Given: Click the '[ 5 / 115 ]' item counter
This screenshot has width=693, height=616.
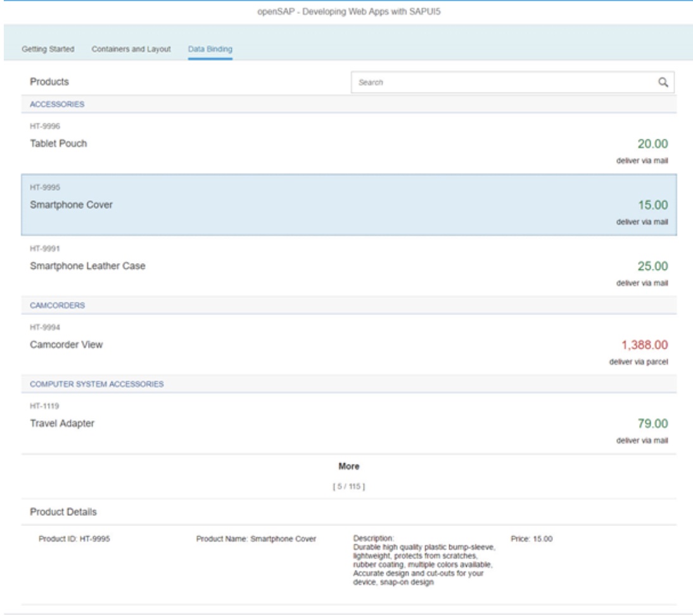Looking at the screenshot, I should tap(348, 487).
